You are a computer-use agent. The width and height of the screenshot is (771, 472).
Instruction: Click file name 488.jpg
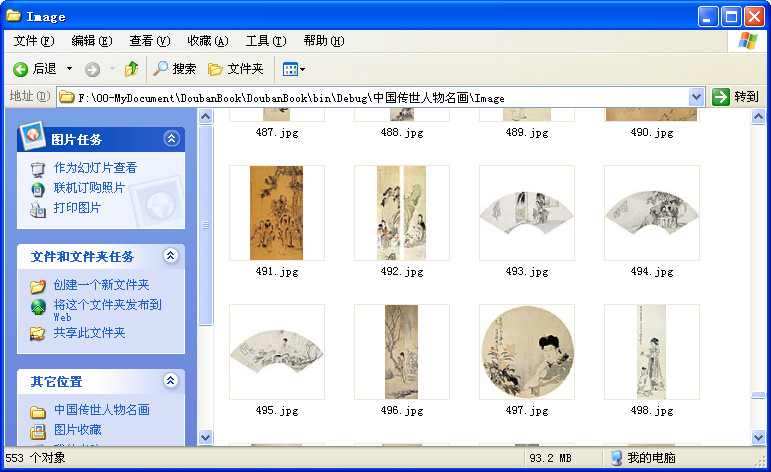[x=402, y=132]
